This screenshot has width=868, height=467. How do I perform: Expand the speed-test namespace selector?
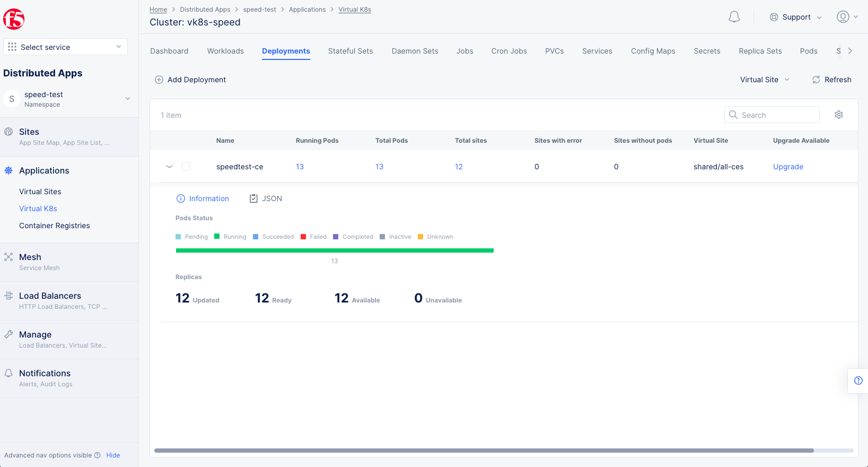(x=127, y=99)
